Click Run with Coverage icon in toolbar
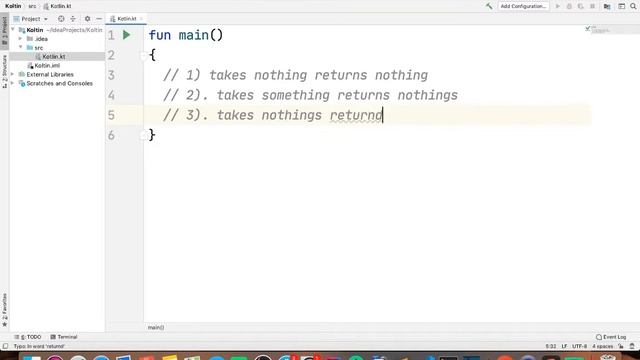Image resolution: width=640 pixels, height=360 pixels. tap(580, 6)
